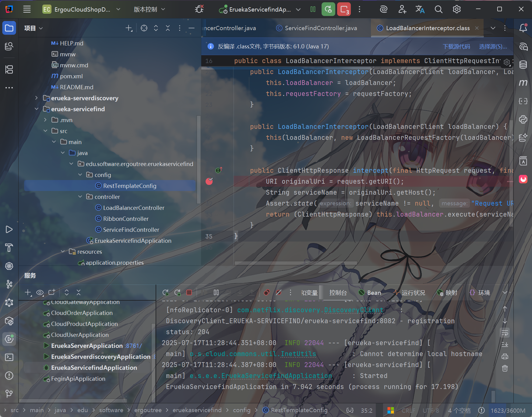
Task: Click RestTemplateConfig in breadcrumb bar
Action: tap(295, 410)
